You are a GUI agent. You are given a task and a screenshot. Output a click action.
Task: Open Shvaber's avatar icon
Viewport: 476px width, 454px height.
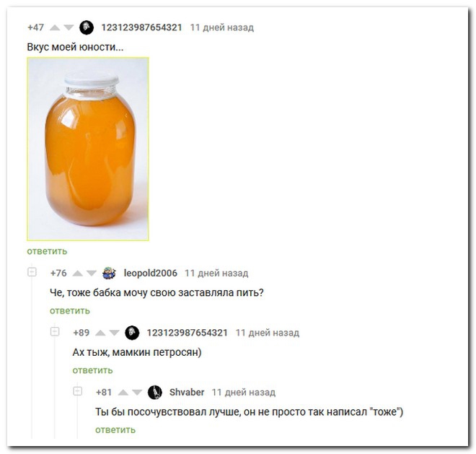(x=155, y=392)
